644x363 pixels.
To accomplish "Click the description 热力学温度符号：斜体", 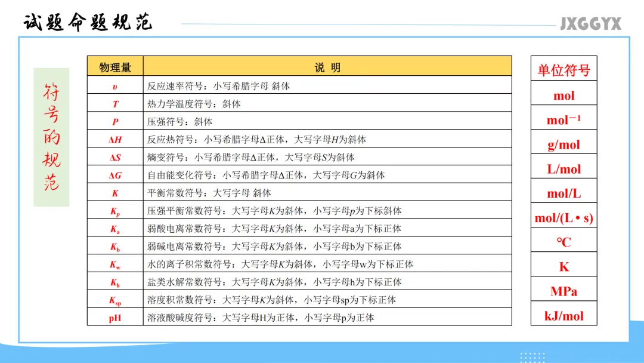I will [x=194, y=104].
